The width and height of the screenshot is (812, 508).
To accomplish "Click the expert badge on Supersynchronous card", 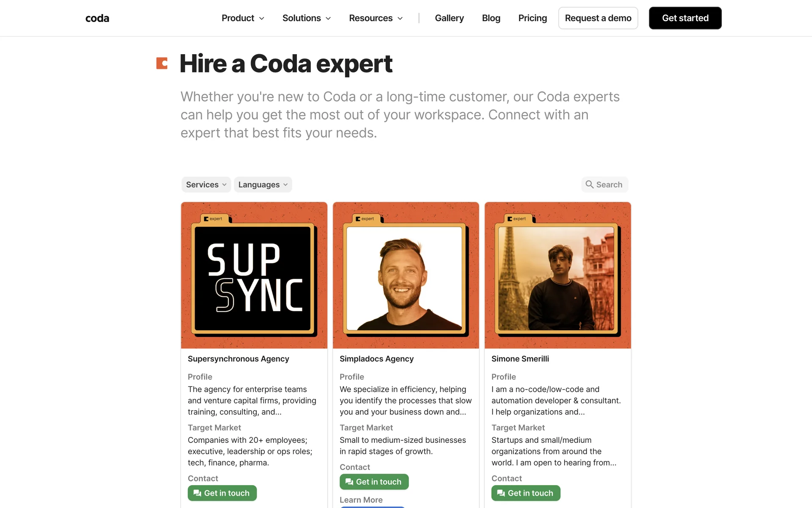I will [214, 219].
